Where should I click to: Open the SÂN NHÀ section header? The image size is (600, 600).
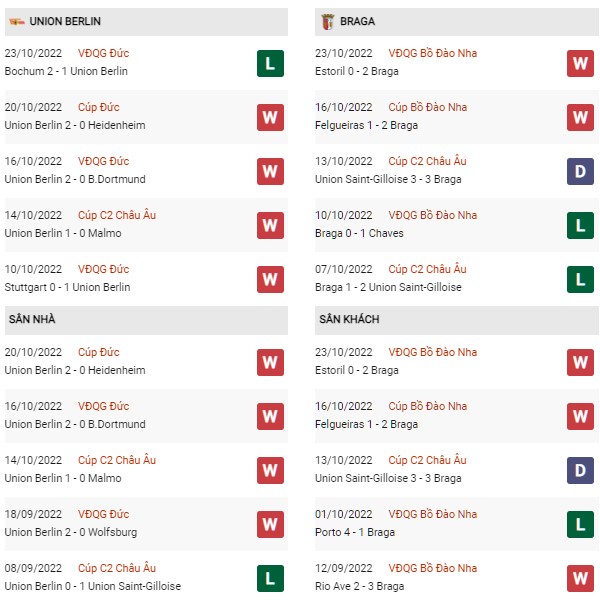[x=146, y=320]
